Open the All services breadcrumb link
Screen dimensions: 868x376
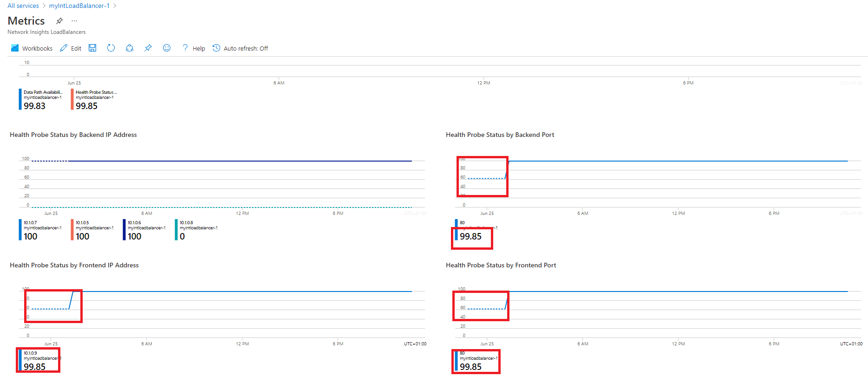[x=23, y=6]
